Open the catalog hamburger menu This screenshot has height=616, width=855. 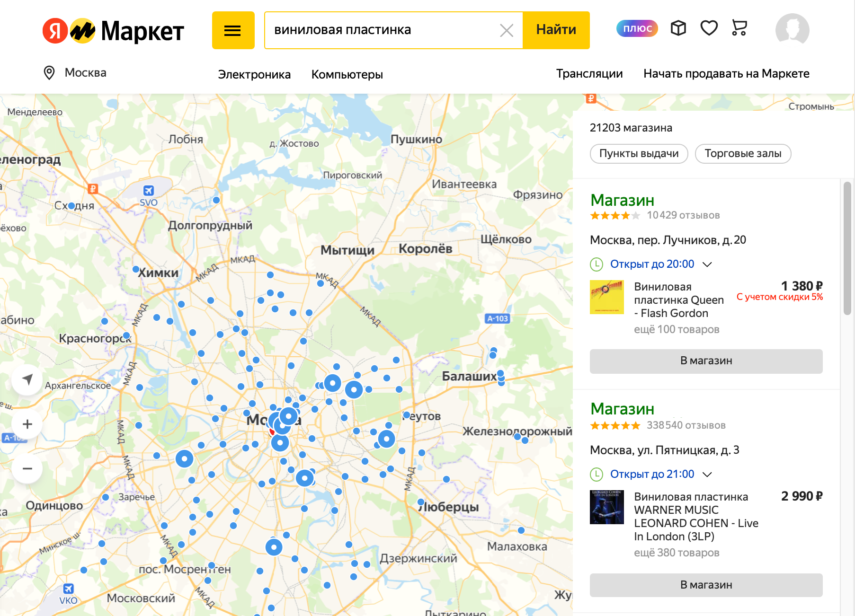[233, 30]
